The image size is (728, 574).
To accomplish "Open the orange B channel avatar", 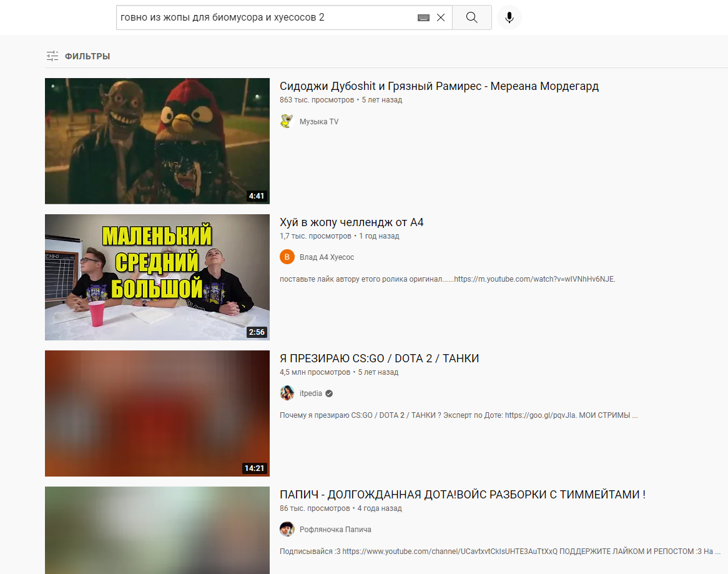I will (x=287, y=257).
